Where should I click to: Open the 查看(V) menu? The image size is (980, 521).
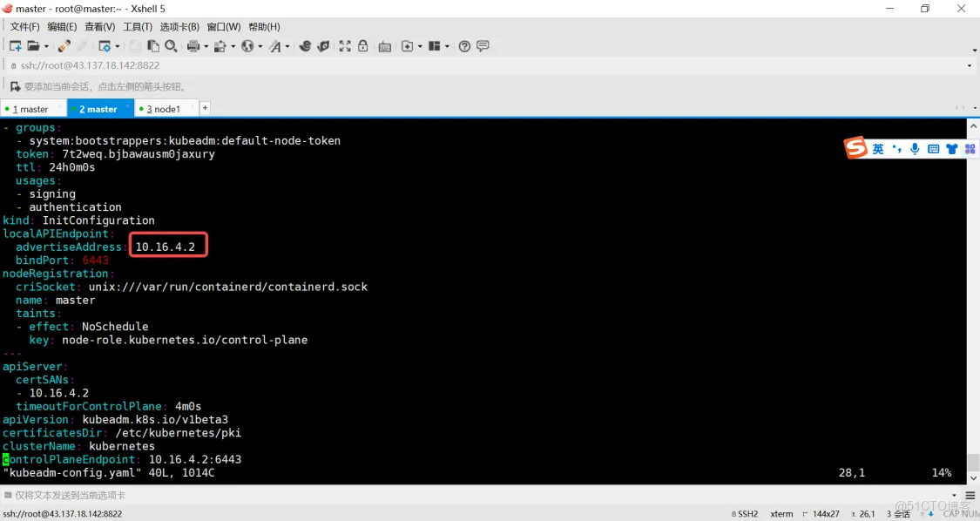(x=100, y=27)
